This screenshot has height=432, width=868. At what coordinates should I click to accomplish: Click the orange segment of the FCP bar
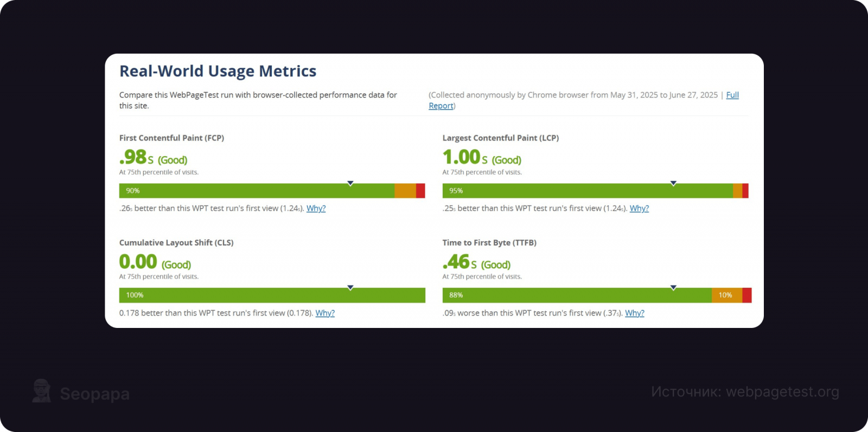[405, 191]
